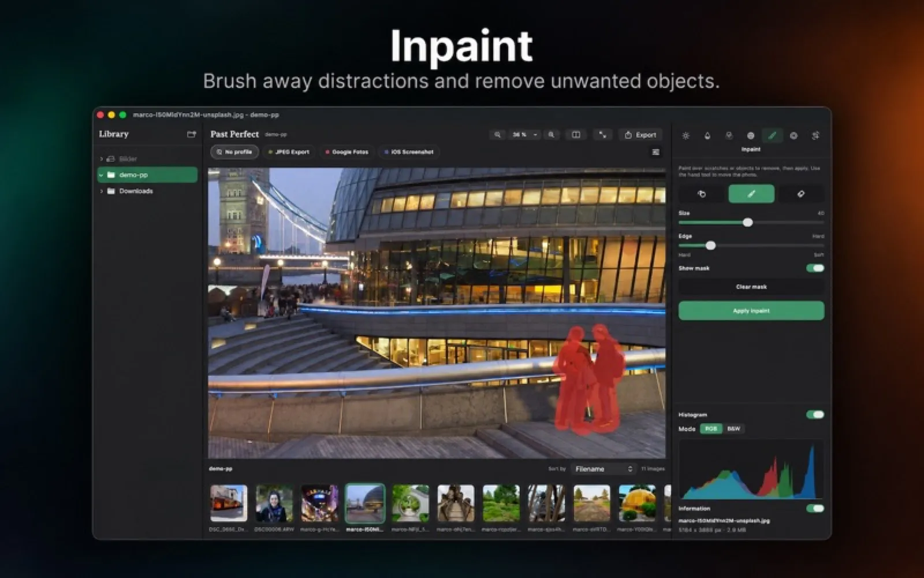
Task: Select the iOS Screenshot profile chip
Action: click(x=409, y=152)
